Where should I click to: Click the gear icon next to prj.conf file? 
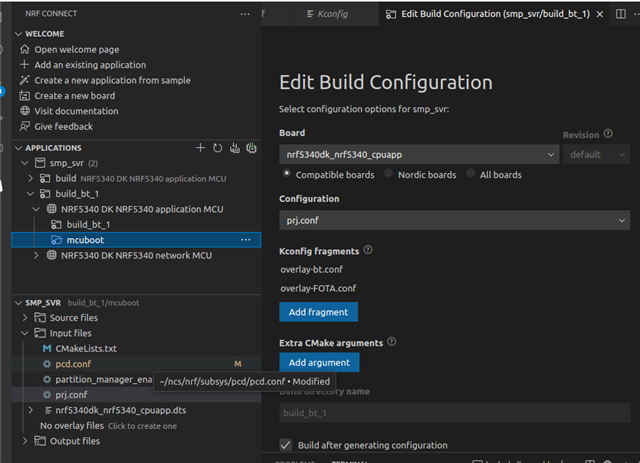click(47, 395)
